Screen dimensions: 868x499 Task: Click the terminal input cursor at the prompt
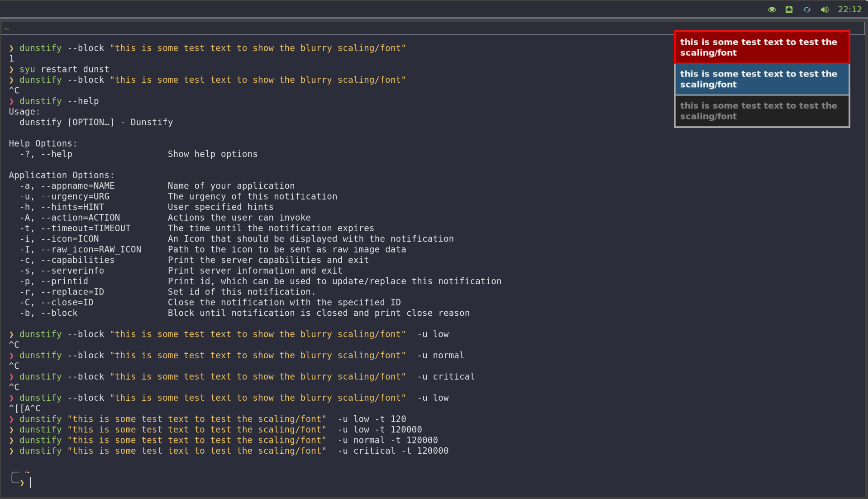[31, 481]
